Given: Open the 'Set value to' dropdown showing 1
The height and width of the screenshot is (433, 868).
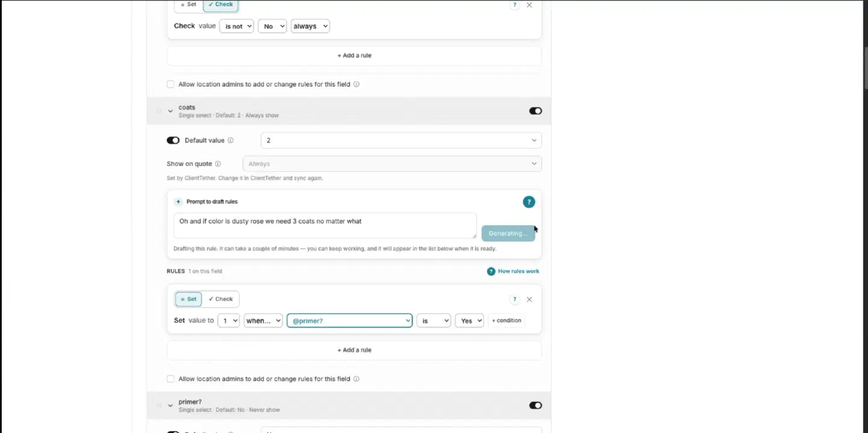Looking at the screenshot, I should coord(228,320).
